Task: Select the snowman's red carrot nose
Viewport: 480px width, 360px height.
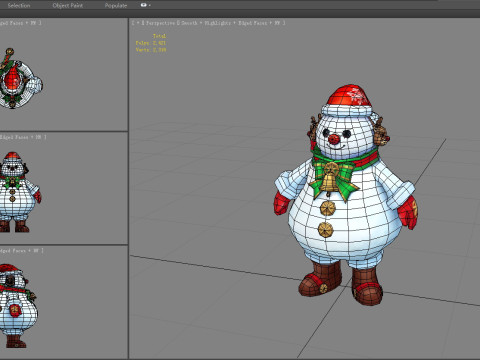Action: pos(334,139)
